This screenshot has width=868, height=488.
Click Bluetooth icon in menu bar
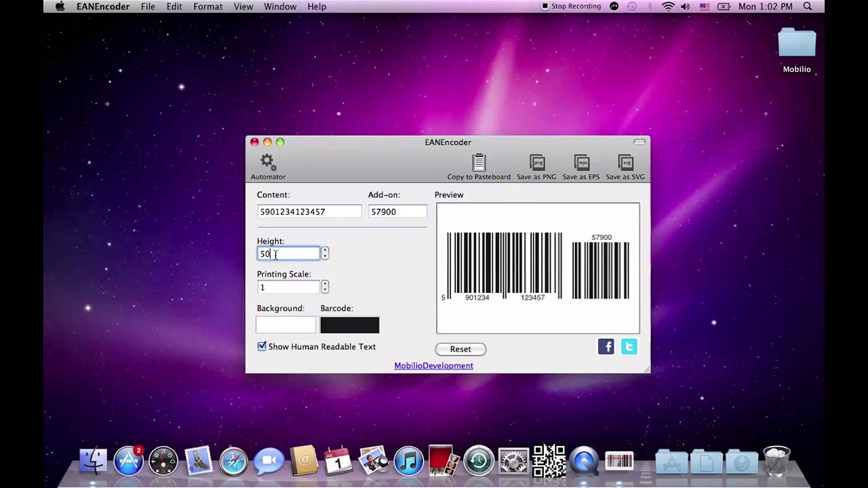650,6
